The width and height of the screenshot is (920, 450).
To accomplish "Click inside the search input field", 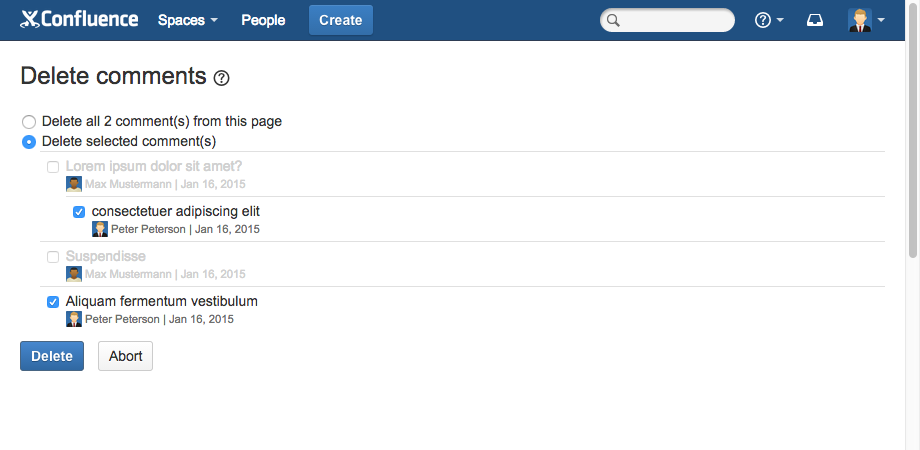I will [675, 20].
